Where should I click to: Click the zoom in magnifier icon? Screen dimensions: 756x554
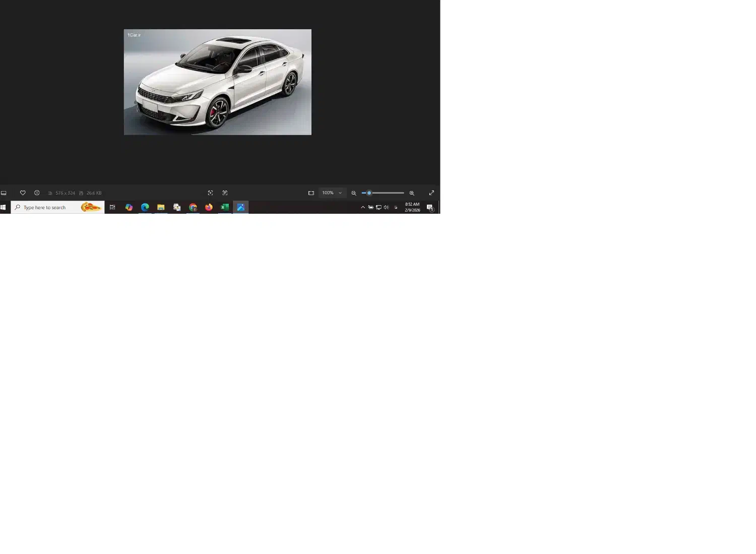(x=412, y=193)
